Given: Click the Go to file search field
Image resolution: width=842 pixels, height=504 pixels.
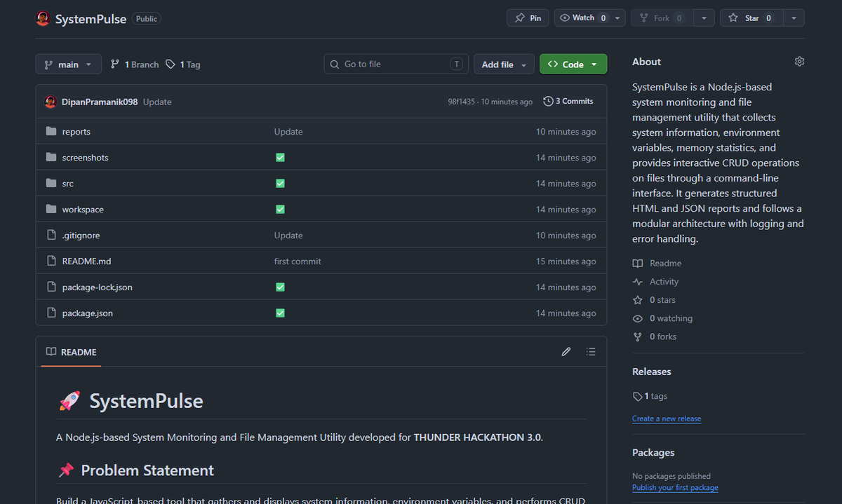Looking at the screenshot, I should click(x=396, y=64).
